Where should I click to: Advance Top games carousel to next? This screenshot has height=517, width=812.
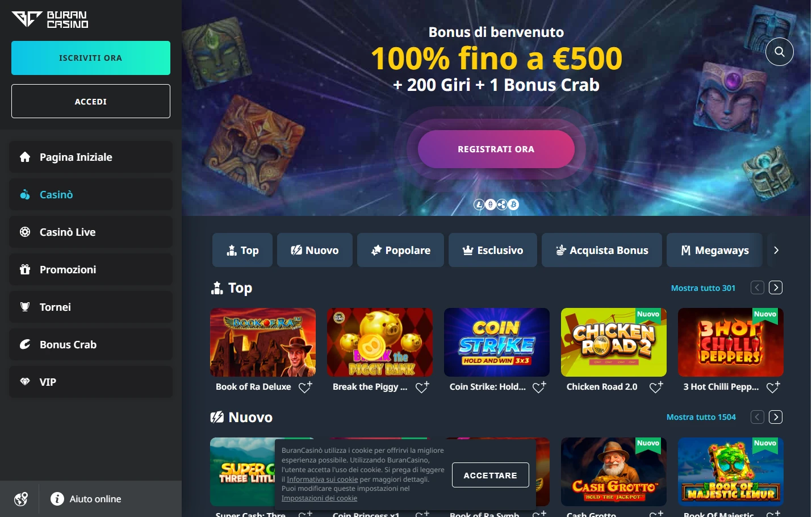point(776,287)
